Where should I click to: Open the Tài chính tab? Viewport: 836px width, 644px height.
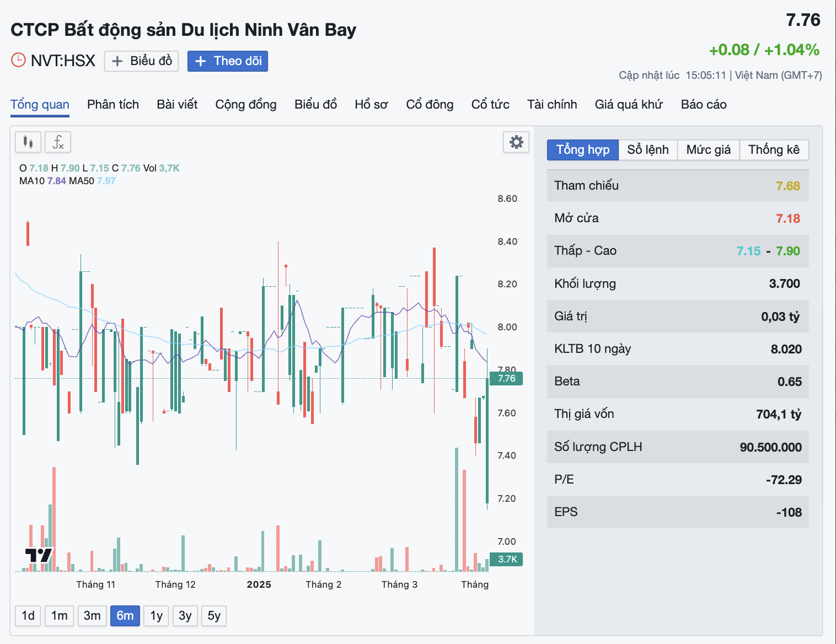(x=552, y=105)
